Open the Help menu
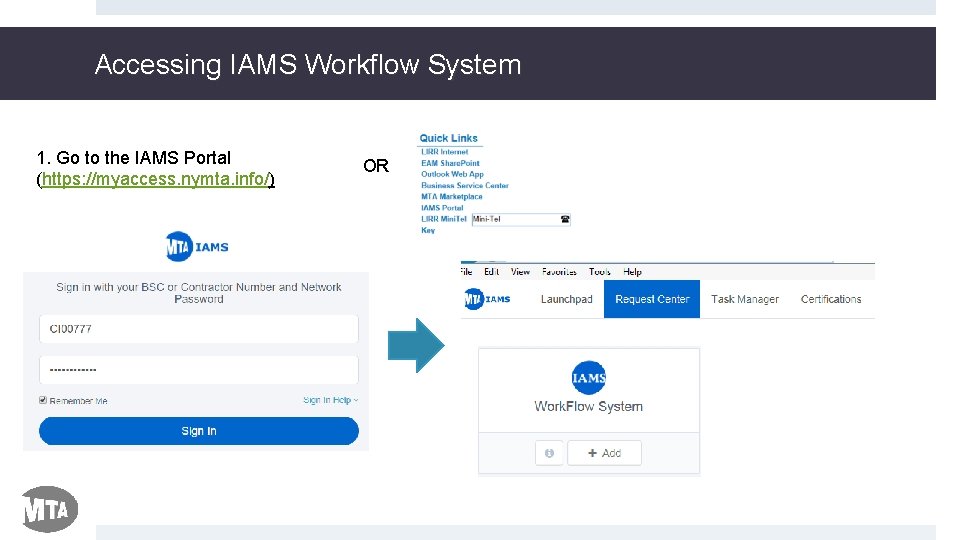The image size is (960, 540). pos(632,272)
